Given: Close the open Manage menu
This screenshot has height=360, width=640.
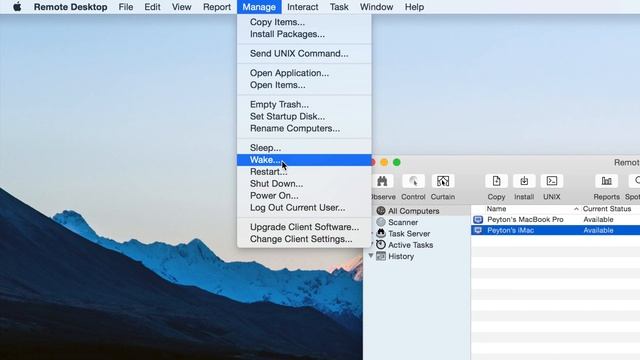Looking at the screenshot, I should [x=259, y=7].
